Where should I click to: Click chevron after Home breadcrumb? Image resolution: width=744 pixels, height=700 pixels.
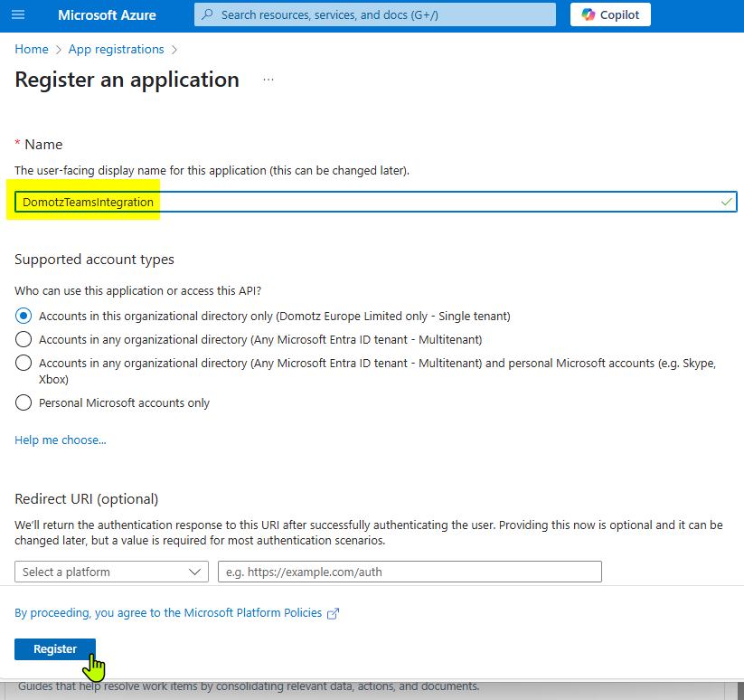(x=59, y=50)
